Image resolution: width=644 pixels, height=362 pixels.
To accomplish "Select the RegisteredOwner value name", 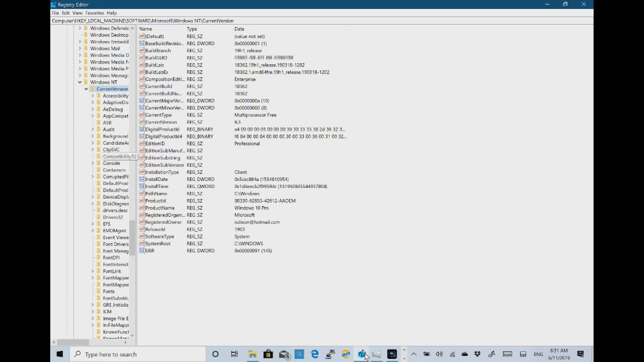I will click(x=164, y=222).
